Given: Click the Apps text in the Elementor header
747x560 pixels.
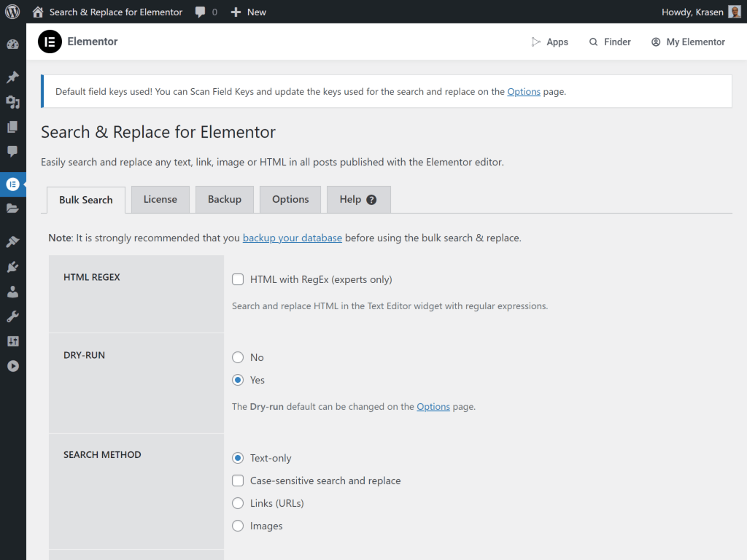Looking at the screenshot, I should pyautogui.click(x=557, y=42).
